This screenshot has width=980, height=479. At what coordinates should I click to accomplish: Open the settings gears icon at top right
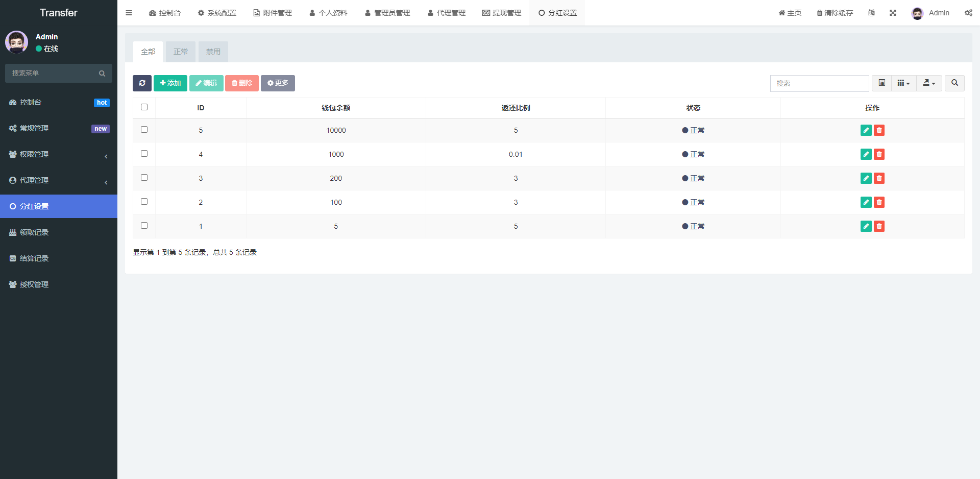tap(968, 13)
